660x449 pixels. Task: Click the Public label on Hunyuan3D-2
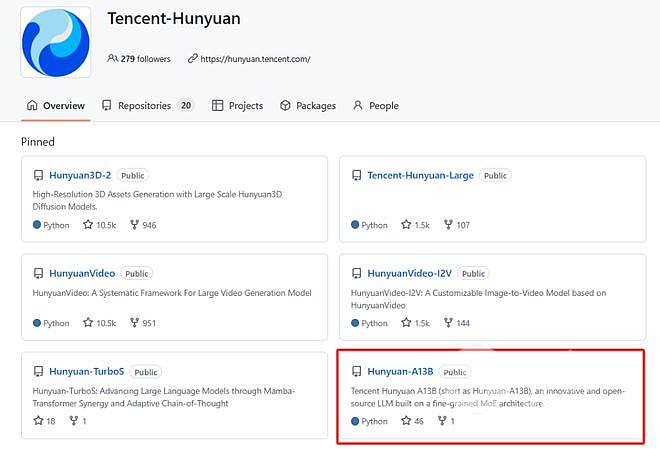coord(133,175)
